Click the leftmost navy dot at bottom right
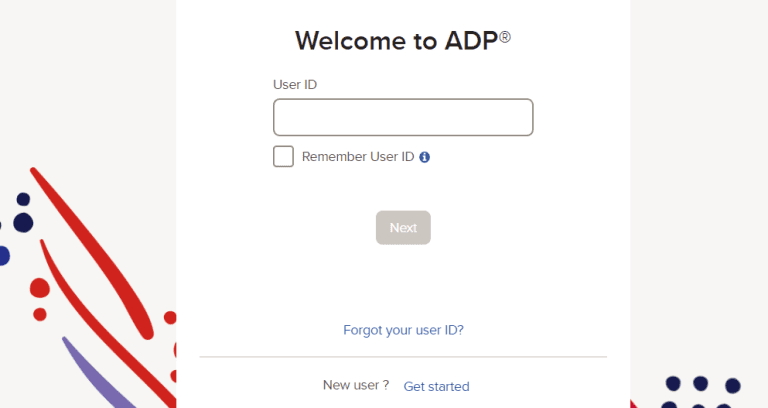 [x=674, y=383]
